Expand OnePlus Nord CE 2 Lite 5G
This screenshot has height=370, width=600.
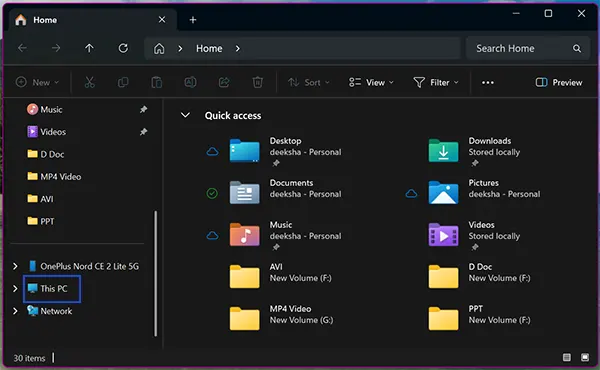point(15,266)
